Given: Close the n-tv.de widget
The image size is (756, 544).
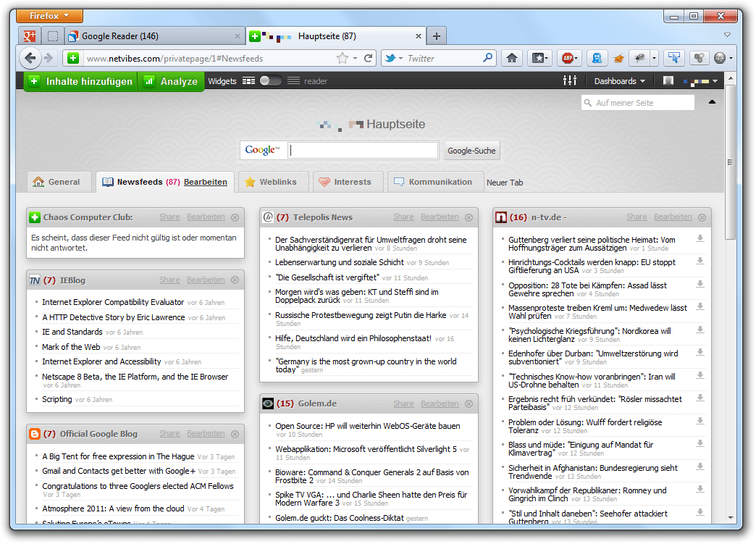Looking at the screenshot, I should click(x=702, y=217).
